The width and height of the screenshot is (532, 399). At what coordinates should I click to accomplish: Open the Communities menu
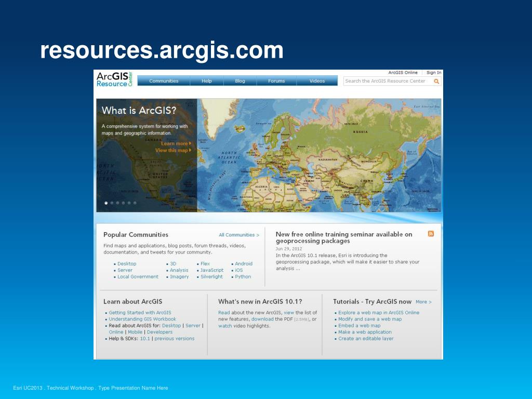[164, 81]
